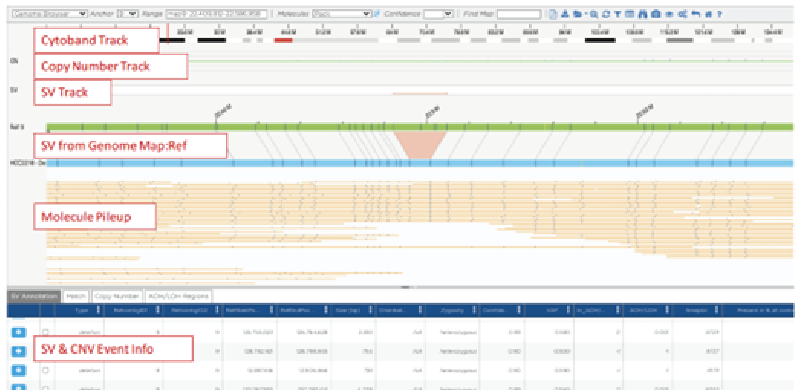This screenshot has height=391, width=801.
Task: Click the panel splitter handle above table
Action: [407, 288]
